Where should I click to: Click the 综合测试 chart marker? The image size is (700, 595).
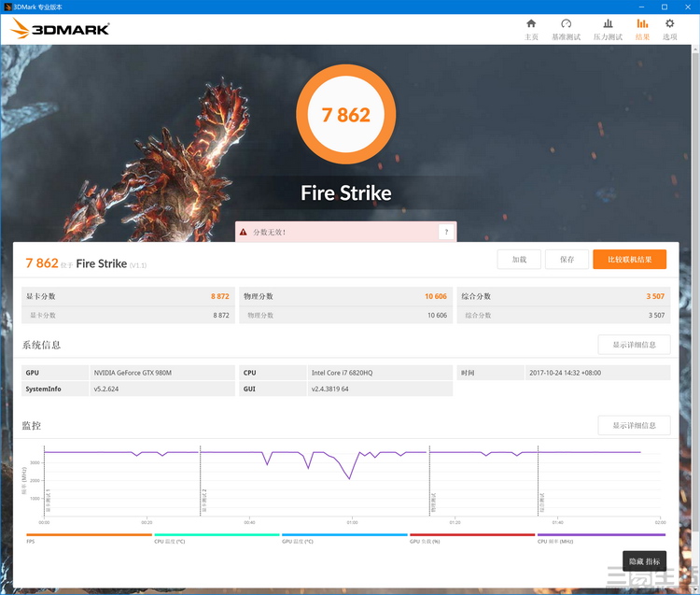[542, 503]
